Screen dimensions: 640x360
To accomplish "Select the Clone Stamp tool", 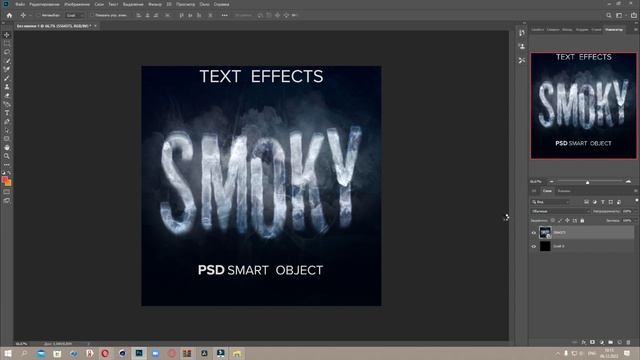I will (7, 87).
